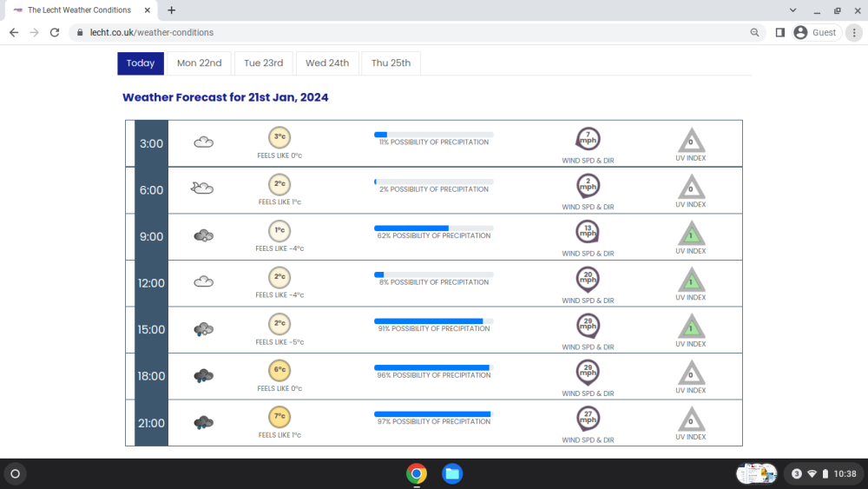
Task: Click the UV index triangle at 6:00
Action: (691, 188)
